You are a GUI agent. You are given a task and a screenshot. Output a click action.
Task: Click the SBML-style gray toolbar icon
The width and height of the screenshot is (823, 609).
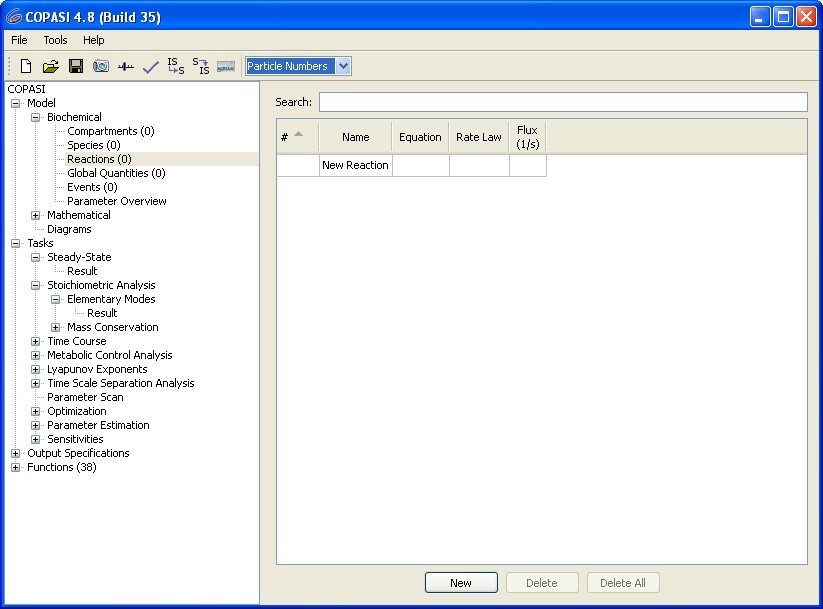pyautogui.click(x=226, y=67)
